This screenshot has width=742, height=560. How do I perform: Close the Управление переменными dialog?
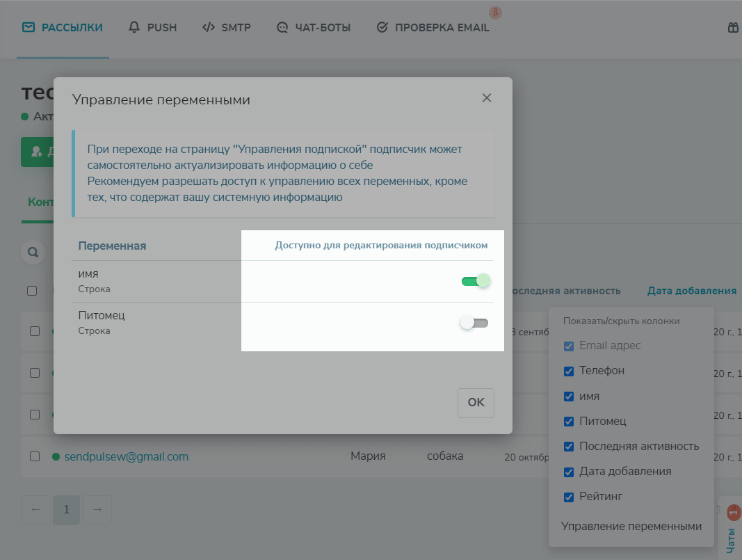(487, 98)
